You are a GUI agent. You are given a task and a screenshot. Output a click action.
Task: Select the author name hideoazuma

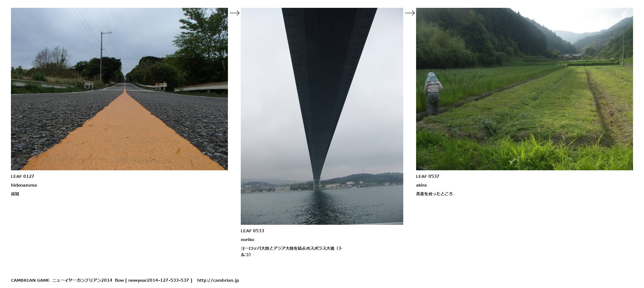point(24,185)
